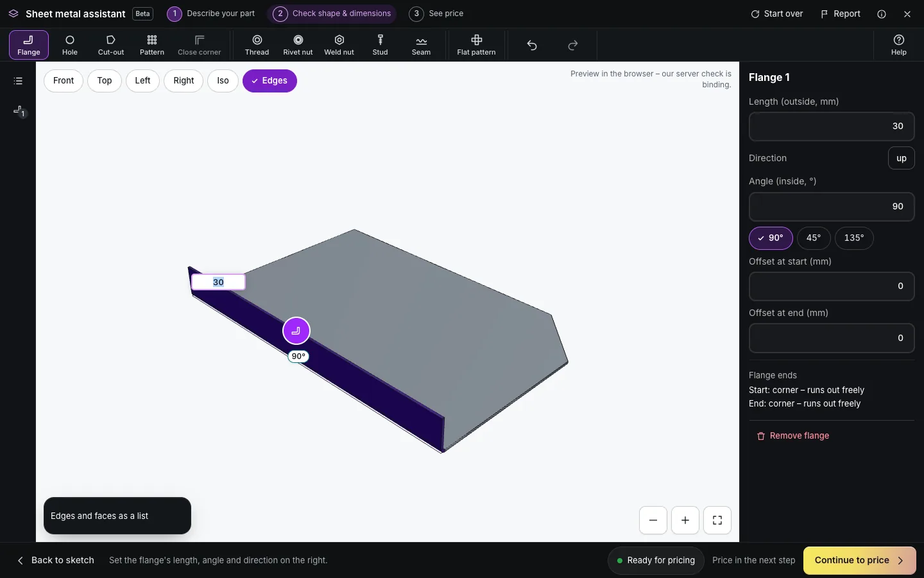Image resolution: width=924 pixels, height=578 pixels.
Task: Fit the model to view
Action: click(717, 520)
